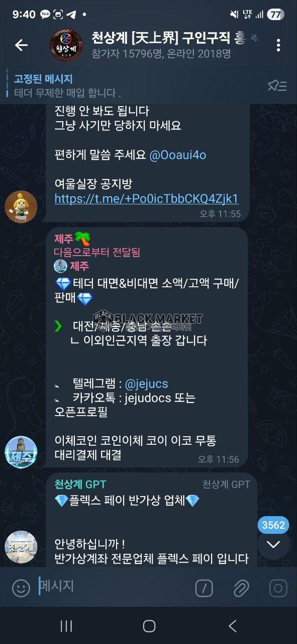Open the three-dot overflow menu
This screenshot has width=297, height=644.
click(x=278, y=45)
